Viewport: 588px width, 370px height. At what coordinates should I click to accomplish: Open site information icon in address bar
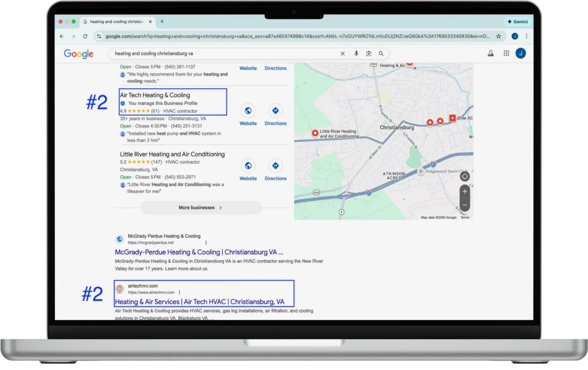[x=99, y=36]
